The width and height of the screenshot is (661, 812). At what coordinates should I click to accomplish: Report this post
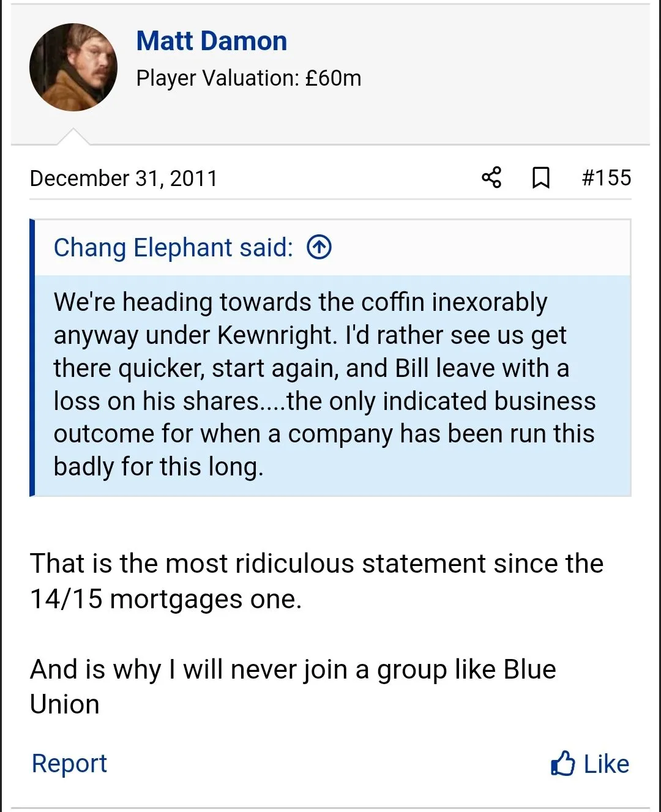pyautogui.click(x=69, y=763)
